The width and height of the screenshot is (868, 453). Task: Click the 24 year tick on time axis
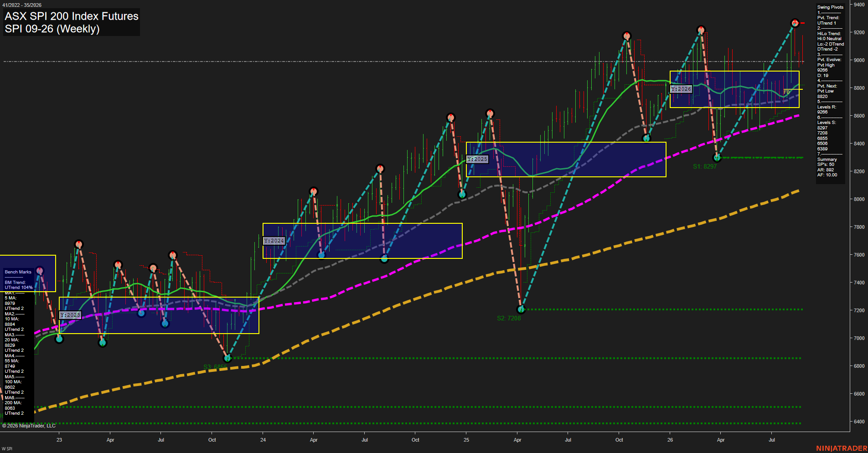(263, 440)
